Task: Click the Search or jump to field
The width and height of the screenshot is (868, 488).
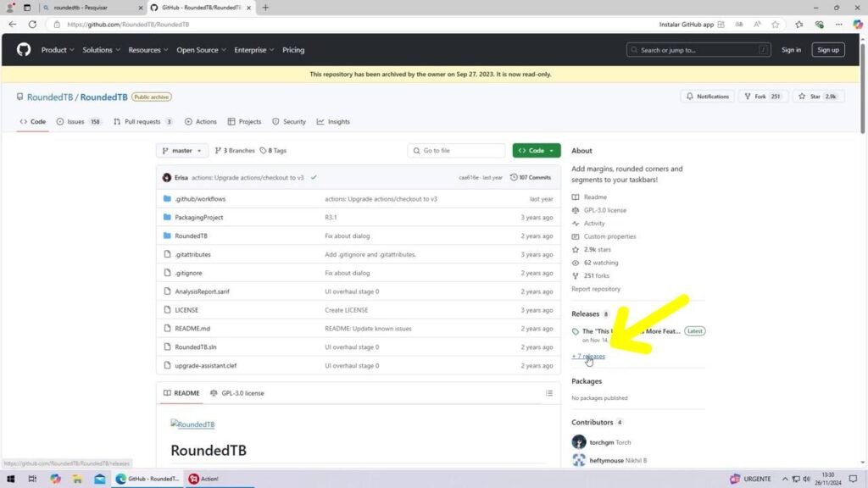Action: 698,50
